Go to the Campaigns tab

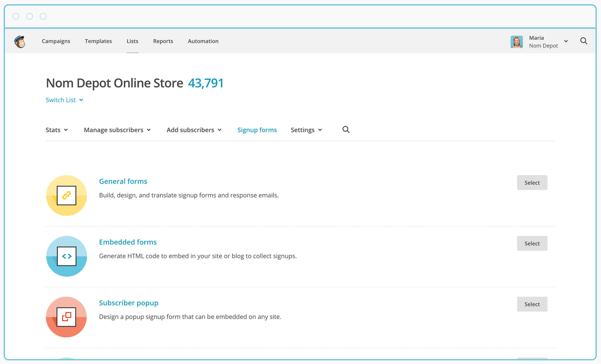click(56, 41)
